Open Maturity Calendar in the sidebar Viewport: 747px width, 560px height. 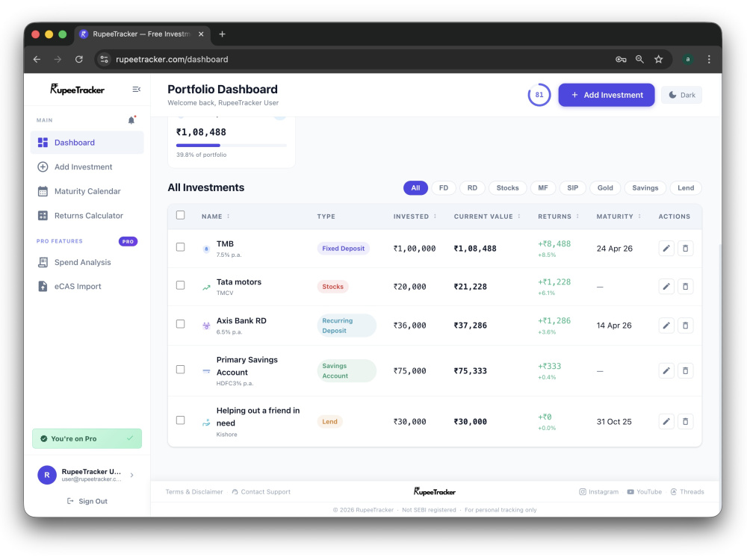pyautogui.click(x=87, y=191)
